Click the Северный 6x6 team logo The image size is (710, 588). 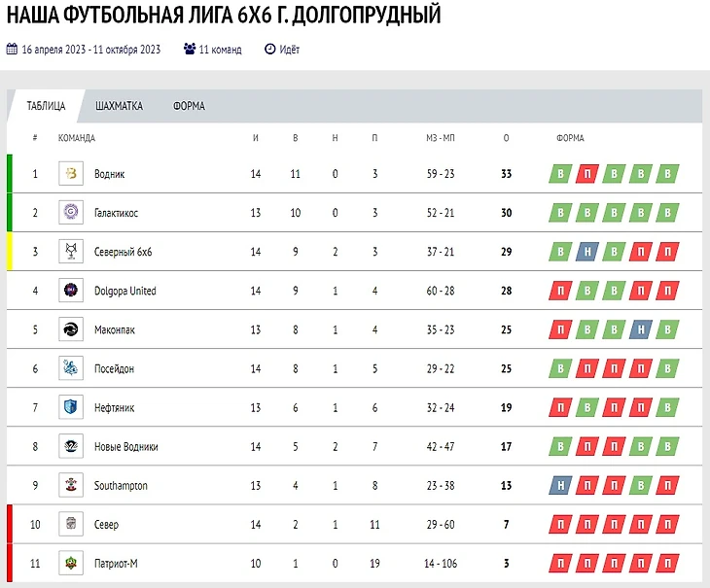pyautogui.click(x=70, y=252)
